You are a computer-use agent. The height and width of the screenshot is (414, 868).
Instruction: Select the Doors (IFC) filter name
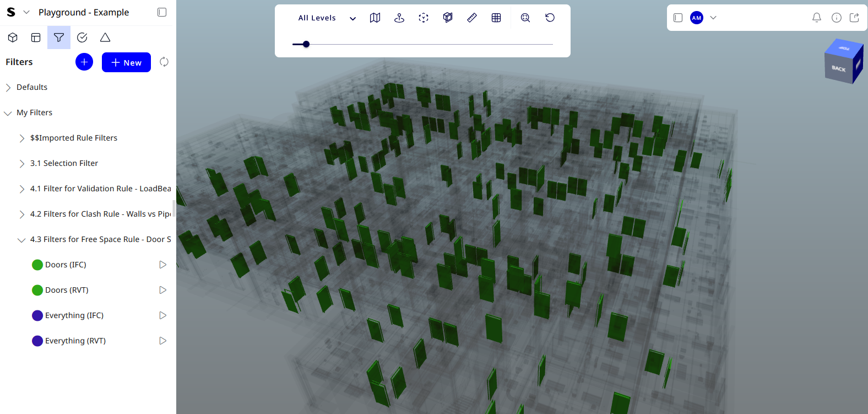[66, 265]
